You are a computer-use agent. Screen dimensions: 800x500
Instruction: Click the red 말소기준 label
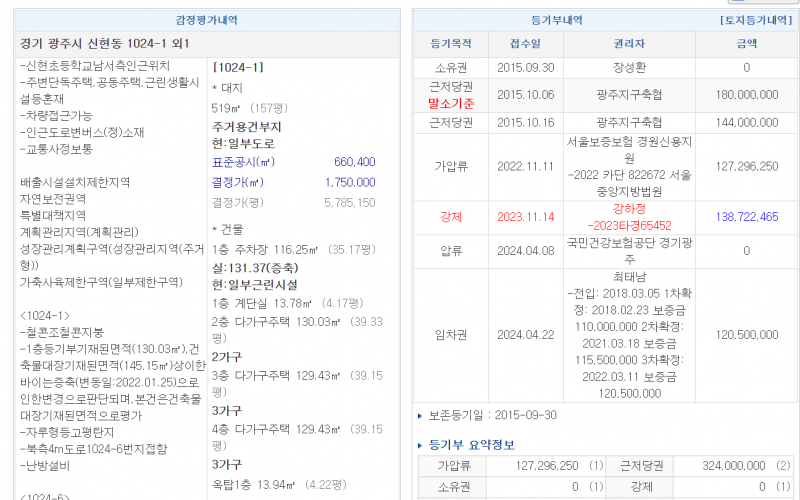[x=450, y=102]
